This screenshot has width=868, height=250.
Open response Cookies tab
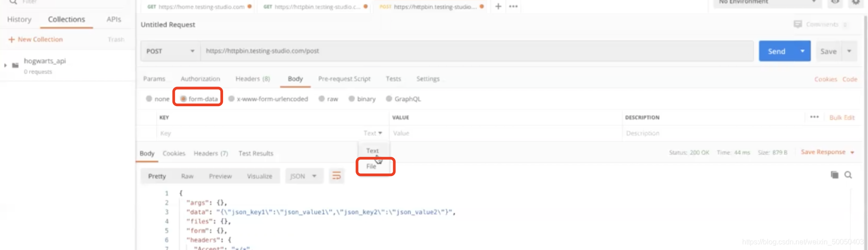pyautogui.click(x=174, y=153)
